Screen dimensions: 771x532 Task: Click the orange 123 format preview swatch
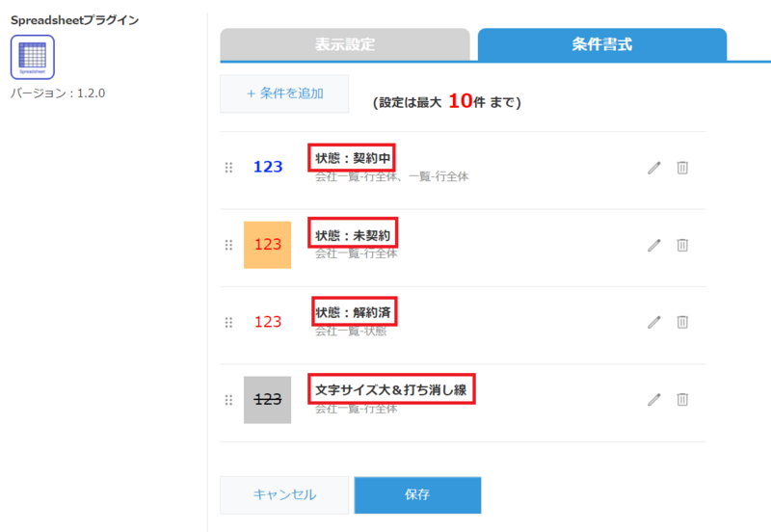click(267, 245)
